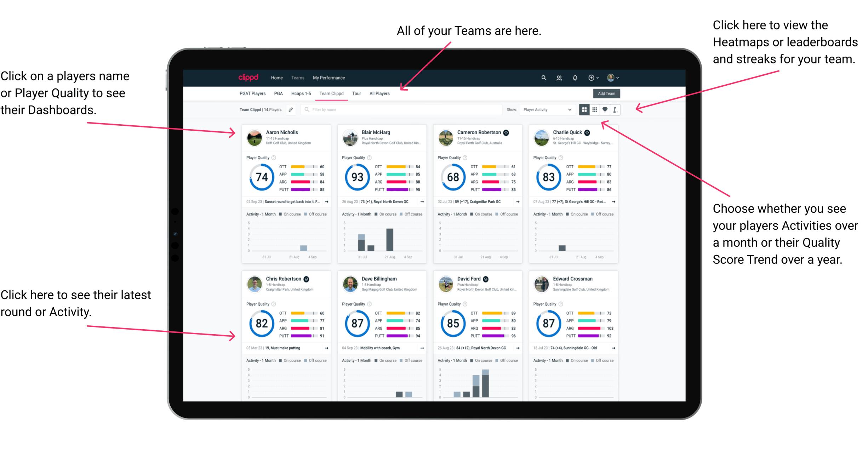Expand Teams menu in navigation
This screenshot has height=467, width=868.
(298, 78)
